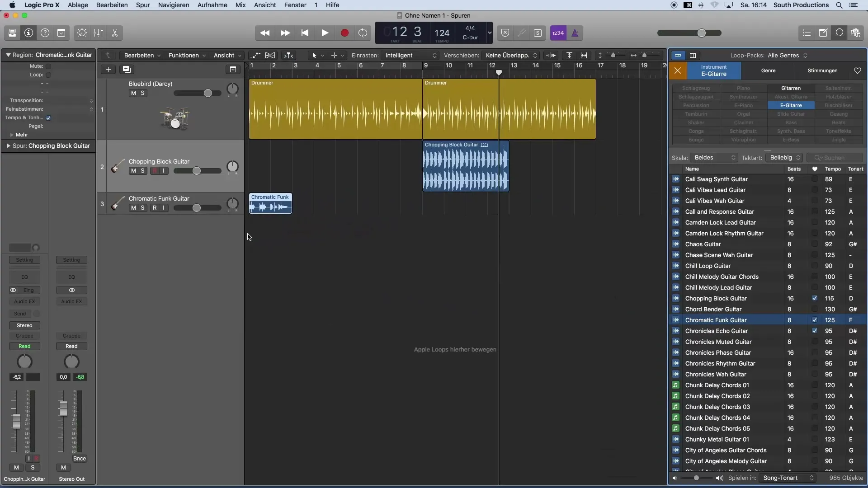Switch loop browser to column view
868x488 pixels.
(693, 56)
